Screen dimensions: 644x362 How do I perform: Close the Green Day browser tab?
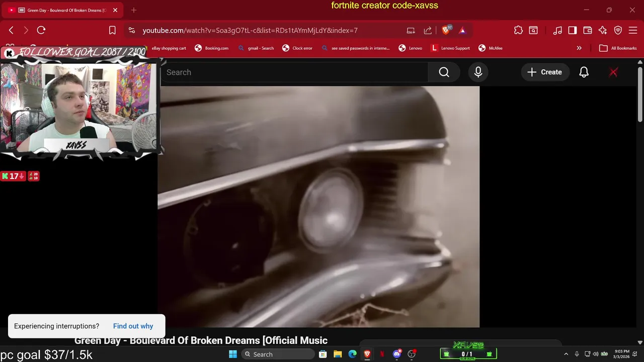point(115,10)
